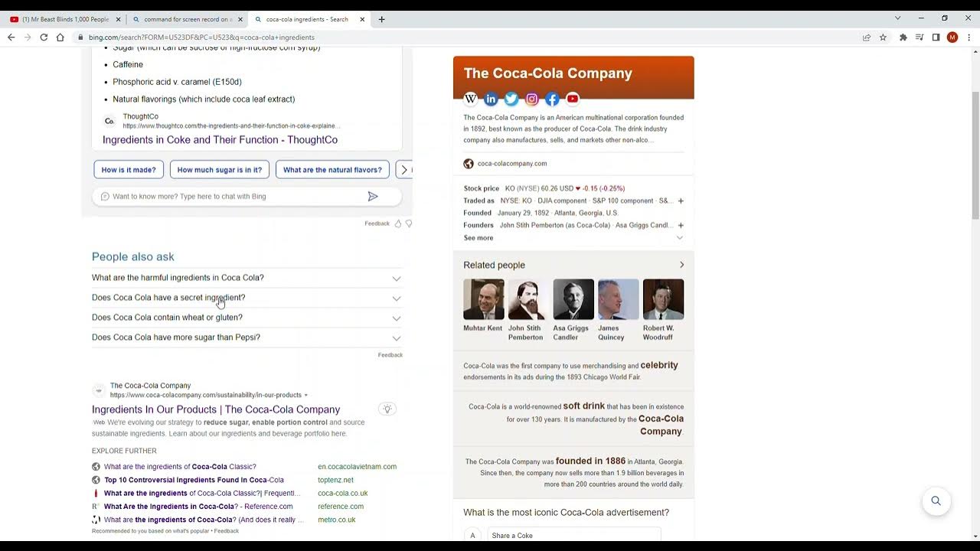The image size is (980, 551).
Task: Open the Reference.com ingredients link
Action: [198, 507]
